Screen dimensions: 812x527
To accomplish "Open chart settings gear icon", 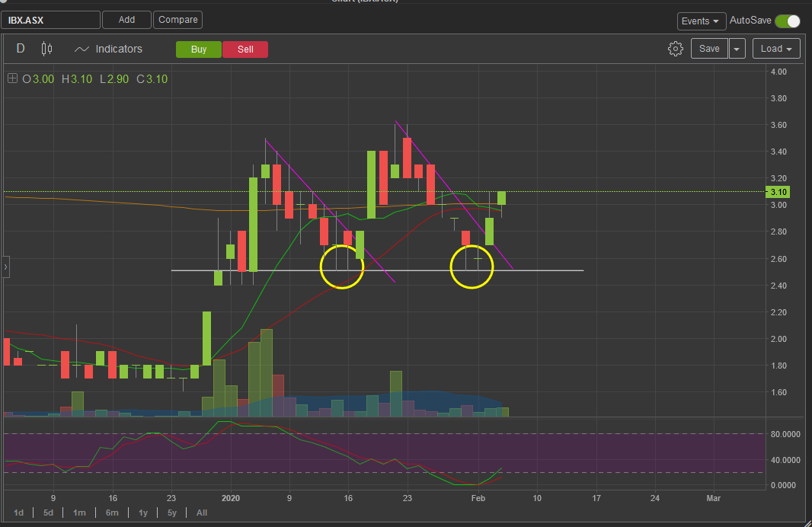I will [676, 49].
